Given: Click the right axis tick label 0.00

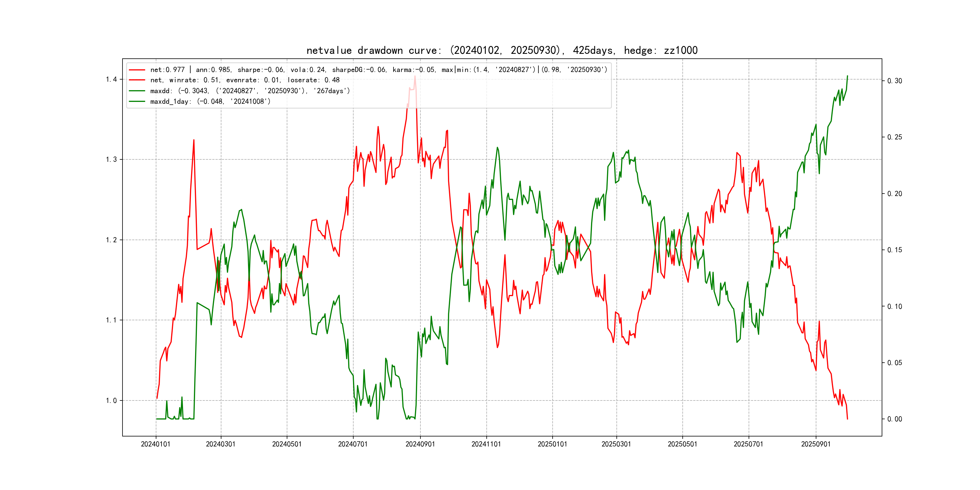Looking at the screenshot, I should coord(894,419).
